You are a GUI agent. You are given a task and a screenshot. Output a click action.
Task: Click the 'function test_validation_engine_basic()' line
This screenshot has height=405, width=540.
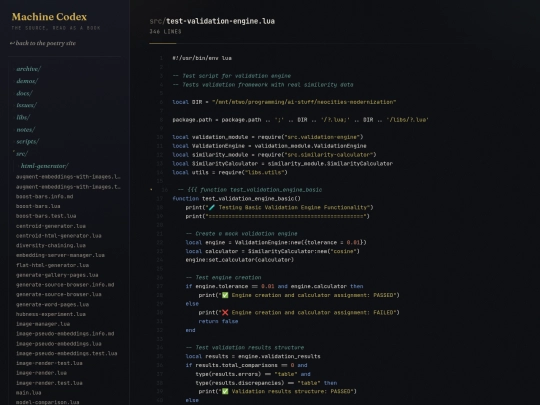tap(237, 199)
